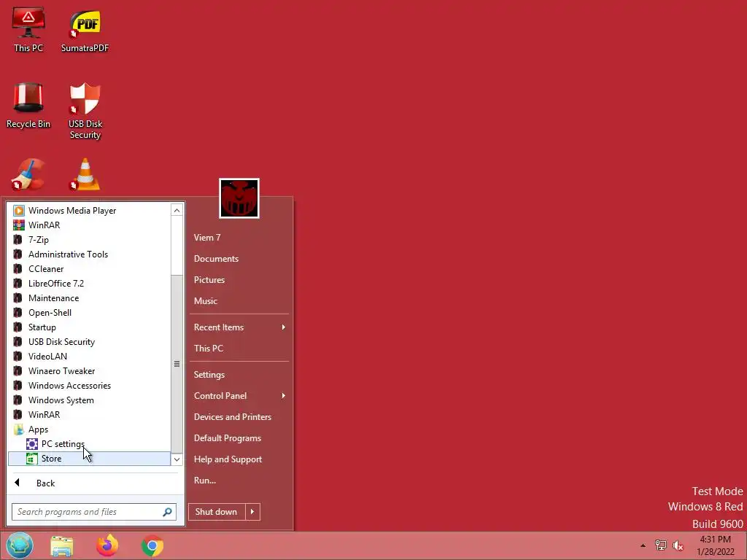Open the Run... dialog
This screenshot has width=747, height=560.
click(239, 481)
